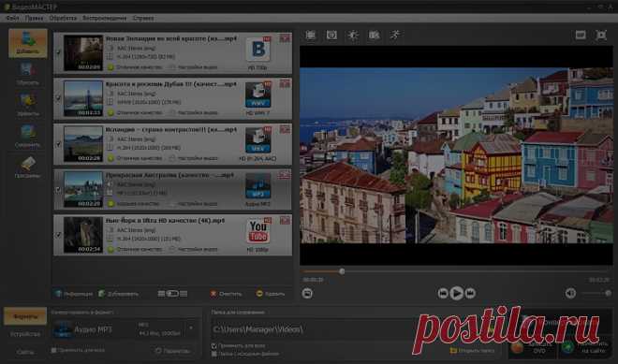This screenshot has height=364, width=618.
Task: Click the red corner icon on the Дубай row
Action: pos(285,83)
